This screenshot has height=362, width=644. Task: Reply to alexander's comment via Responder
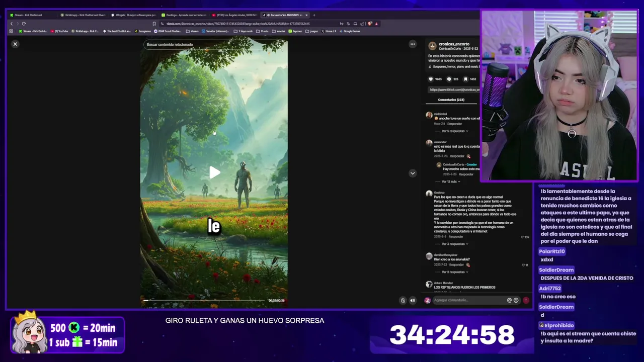[x=457, y=156]
